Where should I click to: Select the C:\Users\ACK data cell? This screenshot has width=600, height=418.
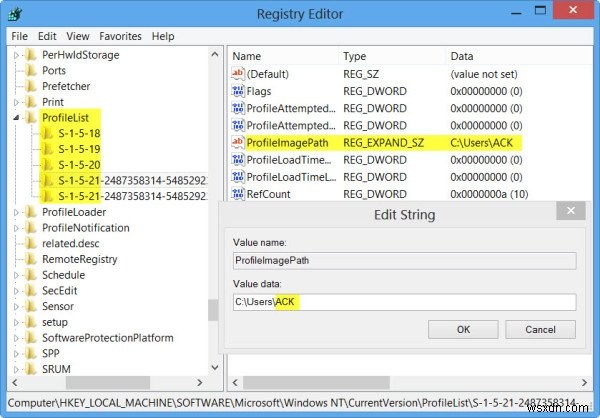[481, 143]
